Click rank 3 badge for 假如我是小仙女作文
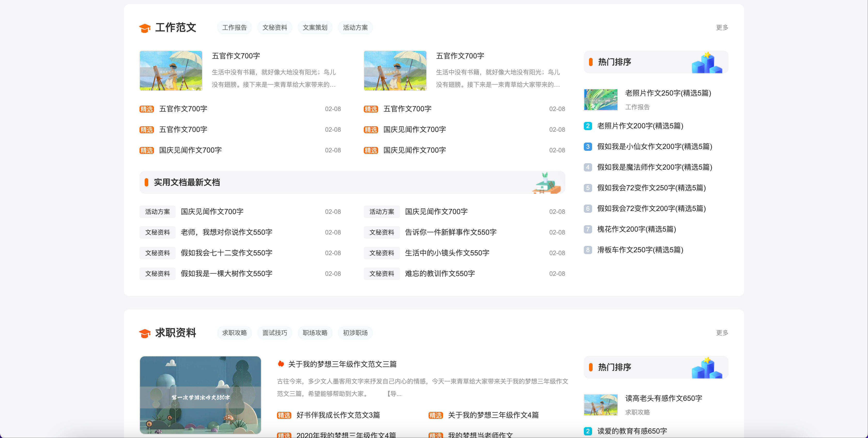The width and height of the screenshot is (868, 438). click(588, 147)
